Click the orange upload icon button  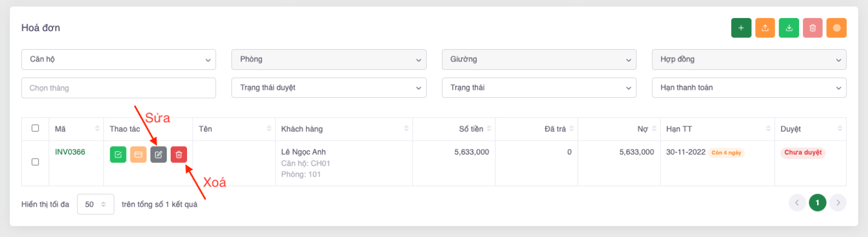[765, 28]
